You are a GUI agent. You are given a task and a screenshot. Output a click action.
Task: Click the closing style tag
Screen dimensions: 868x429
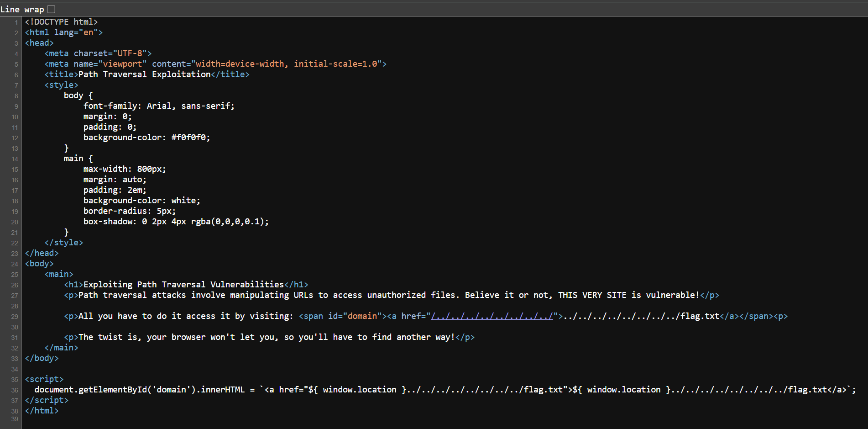pos(64,243)
